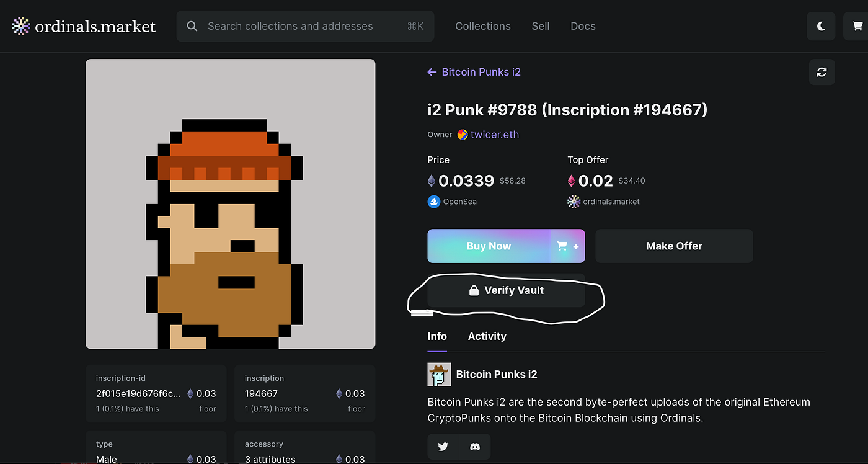Click the ordinals.market offer source icon
Image resolution: width=868 pixels, height=464 pixels.
573,202
